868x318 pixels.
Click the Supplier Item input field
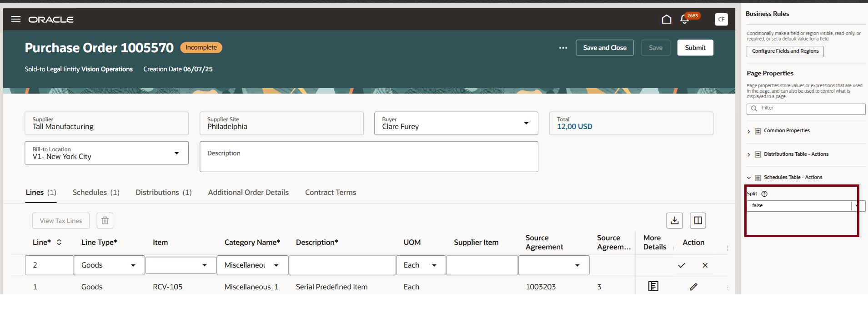[482, 265]
